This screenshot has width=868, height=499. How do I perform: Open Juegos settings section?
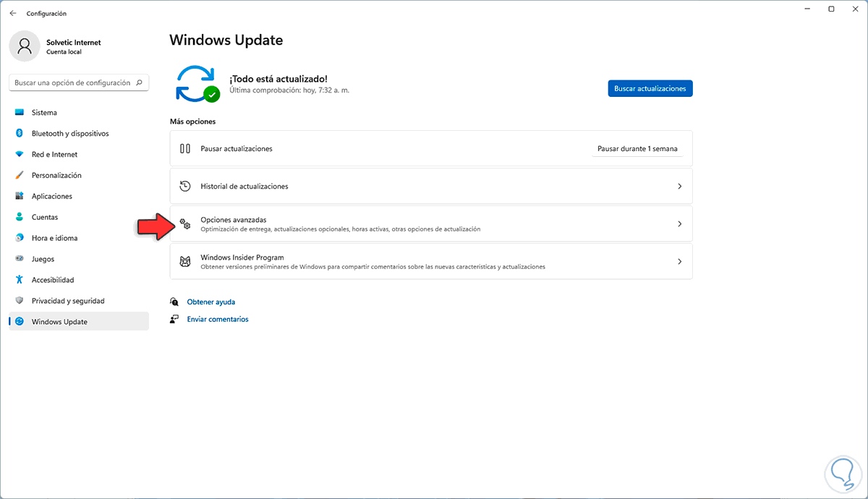[79, 259]
